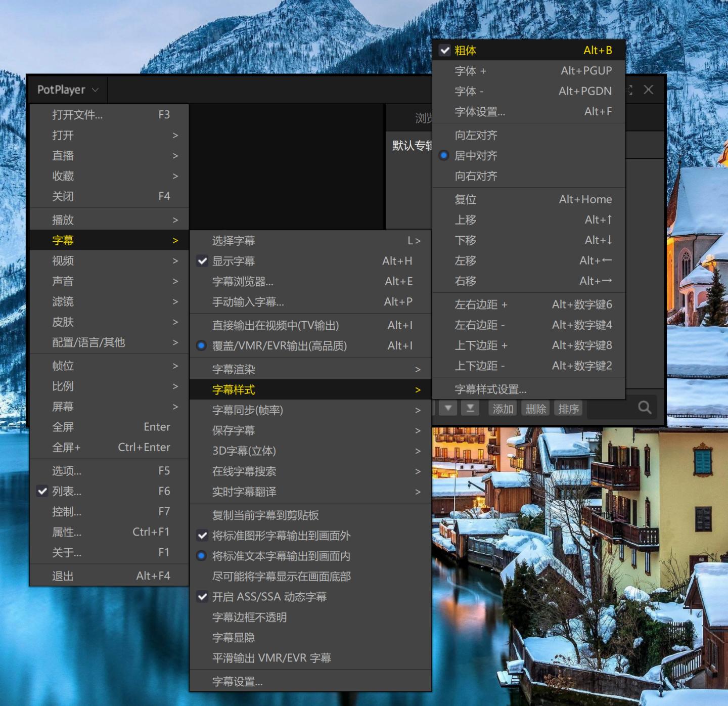
Task: Click the move-to-bottom icon in playlist
Action: [470, 408]
